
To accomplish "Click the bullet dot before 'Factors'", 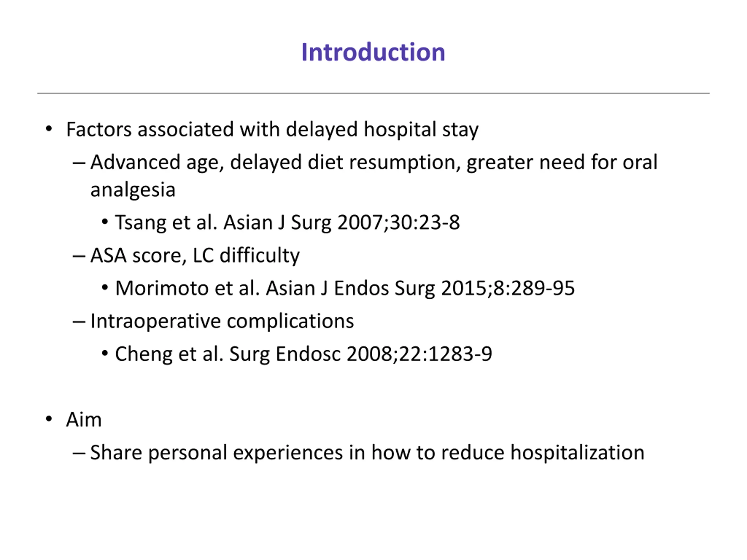I will coord(49,129).
